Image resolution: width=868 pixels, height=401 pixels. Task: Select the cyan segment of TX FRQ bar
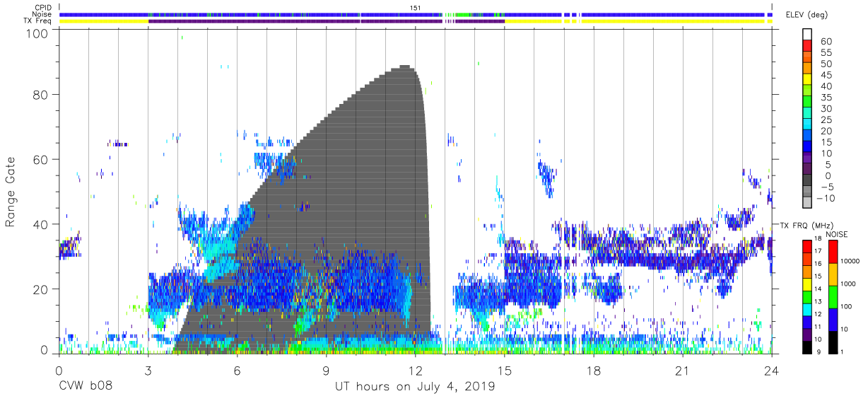point(807,310)
